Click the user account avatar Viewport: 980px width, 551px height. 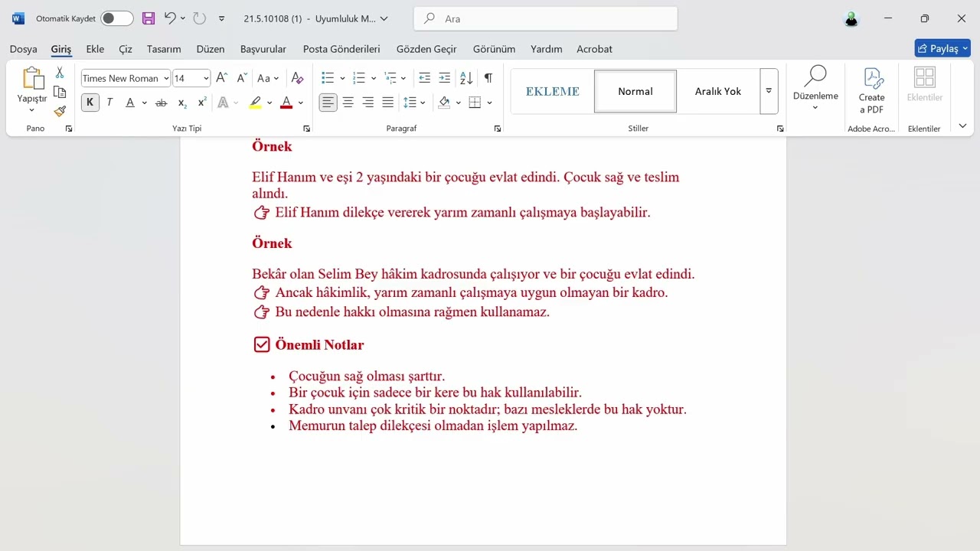(x=852, y=18)
